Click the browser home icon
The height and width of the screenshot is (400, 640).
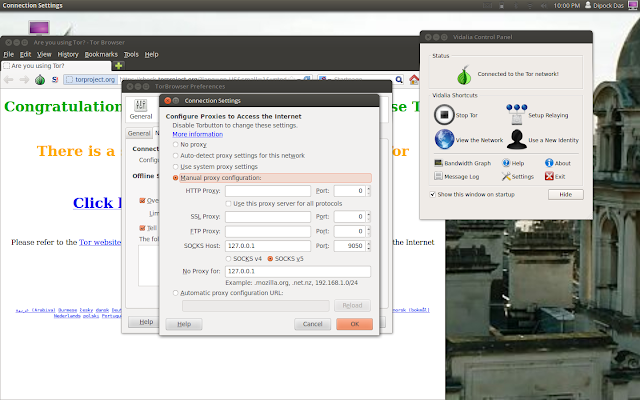pos(414,80)
